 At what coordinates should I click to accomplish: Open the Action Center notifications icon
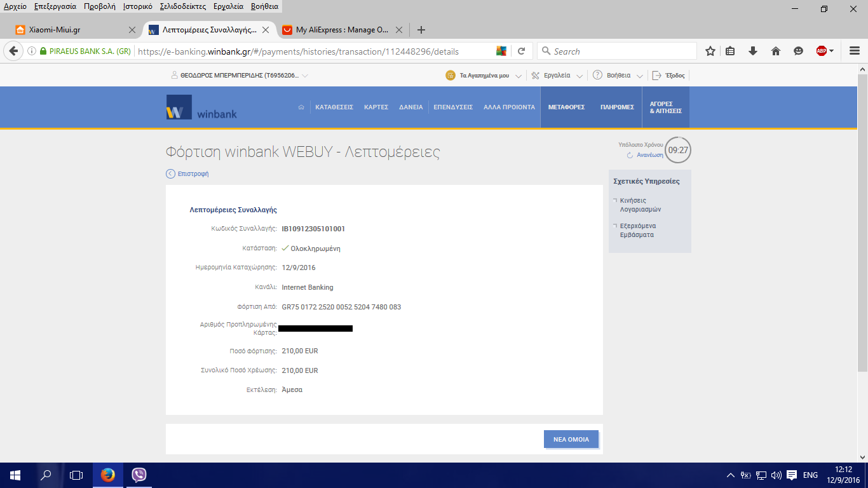[792, 475]
